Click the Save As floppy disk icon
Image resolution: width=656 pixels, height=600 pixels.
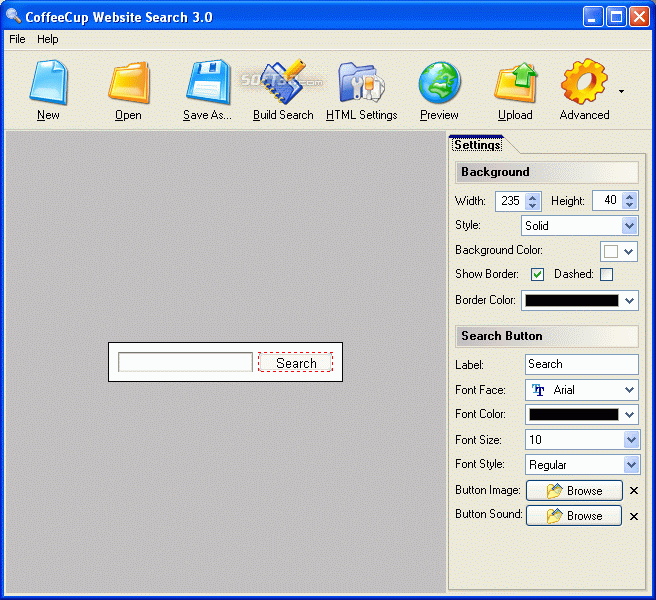(x=208, y=82)
